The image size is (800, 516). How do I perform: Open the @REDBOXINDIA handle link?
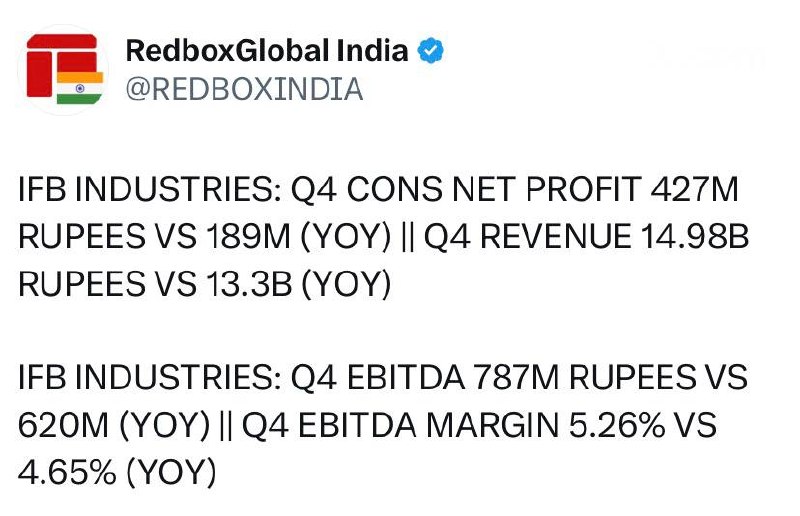[x=244, y=89]
